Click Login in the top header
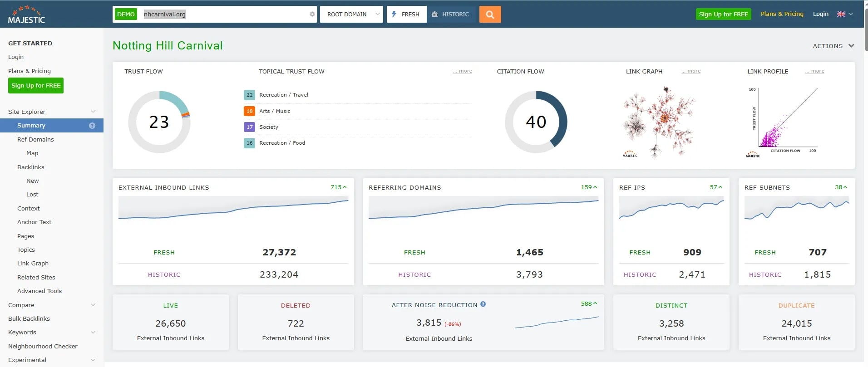The image size is (868, 367). coord(820,14)
